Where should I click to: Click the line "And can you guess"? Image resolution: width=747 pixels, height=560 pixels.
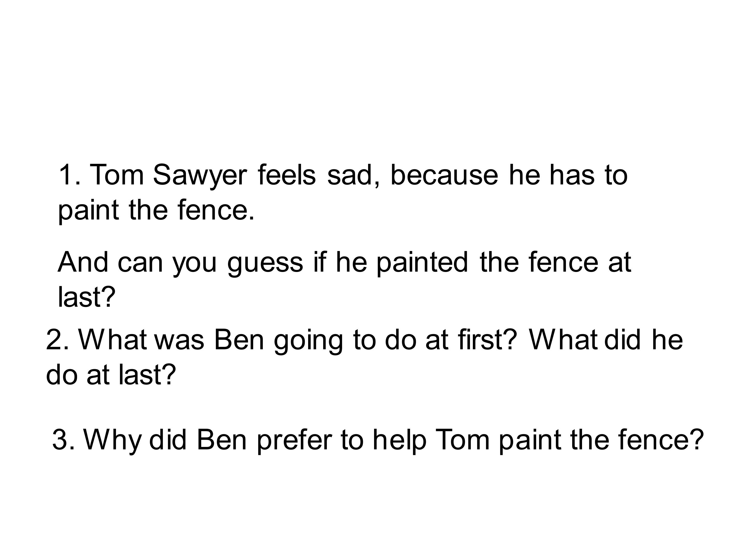point(344,262)
